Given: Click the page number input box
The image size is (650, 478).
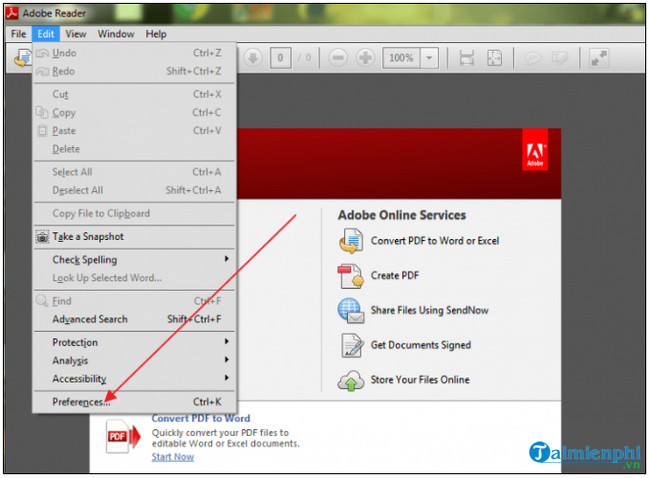Looking at the screenshot, I should (x=280, y=58).
